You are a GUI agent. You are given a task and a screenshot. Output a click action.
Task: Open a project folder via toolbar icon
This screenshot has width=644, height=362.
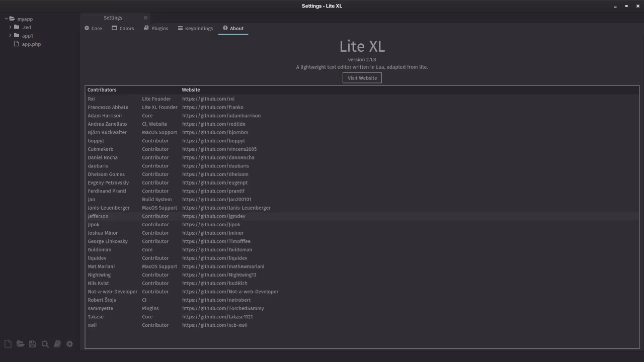pos(20,343)
